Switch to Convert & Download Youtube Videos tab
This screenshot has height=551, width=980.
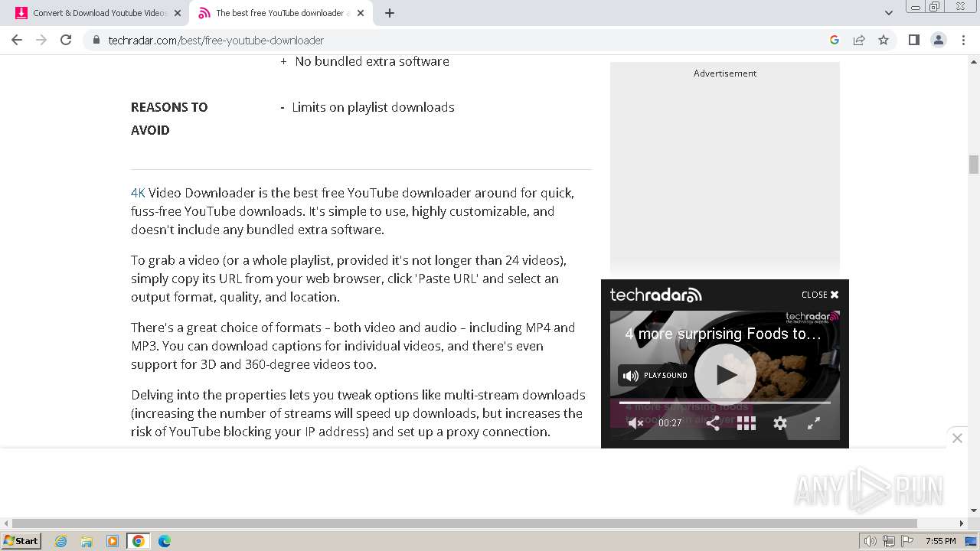click(x=100, y=13)
